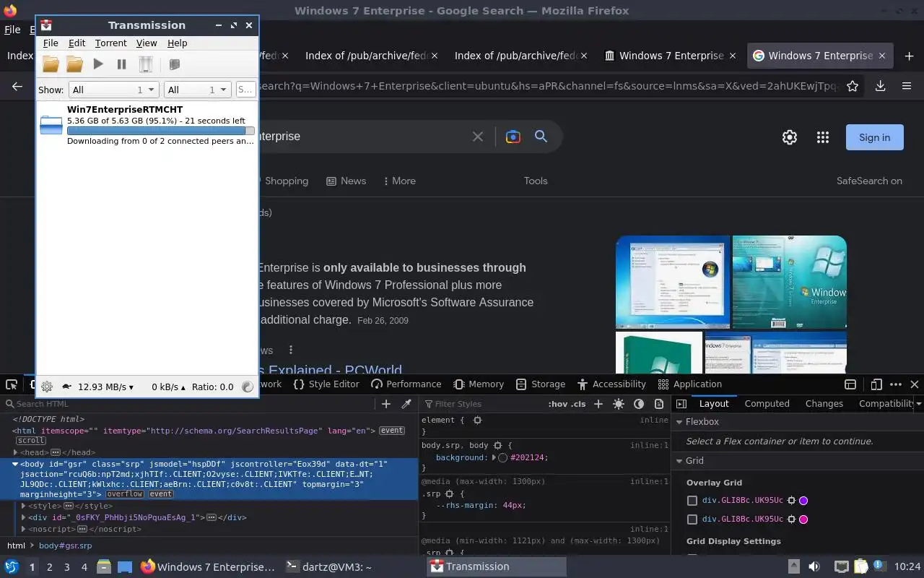Screen dimensions: 924x578
Task: Toggle turtle alternative speed limits in Transmission
Action: (x=67, y=387)
